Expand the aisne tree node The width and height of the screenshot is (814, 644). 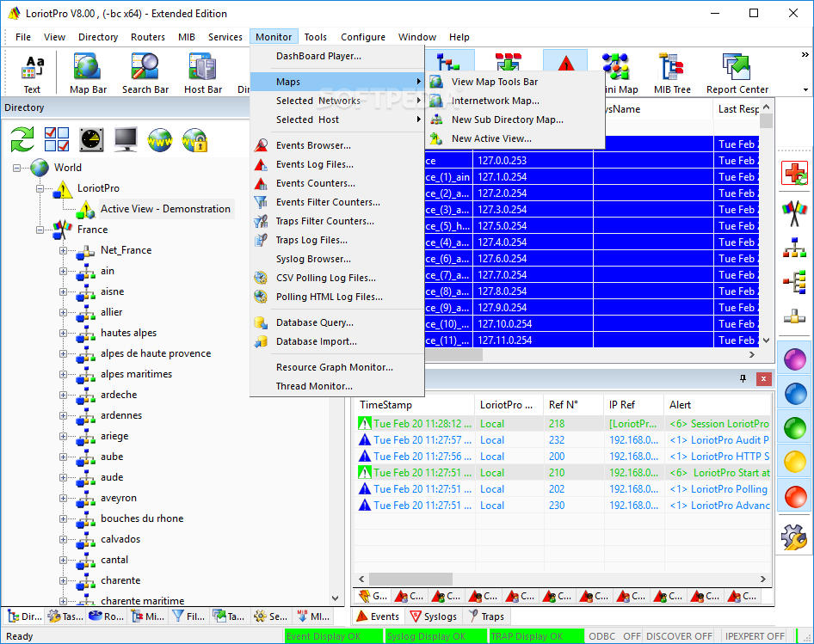click(64, 292)
